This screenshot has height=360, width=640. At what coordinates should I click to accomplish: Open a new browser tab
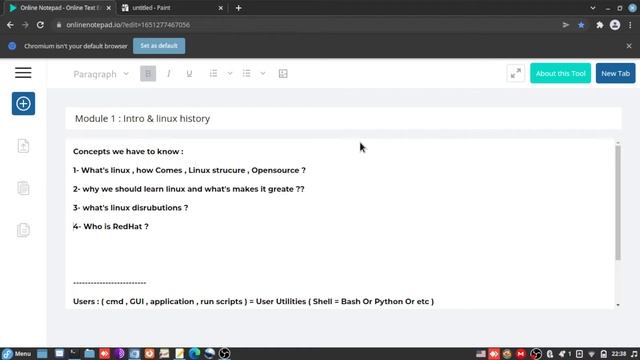click(238, 8)
